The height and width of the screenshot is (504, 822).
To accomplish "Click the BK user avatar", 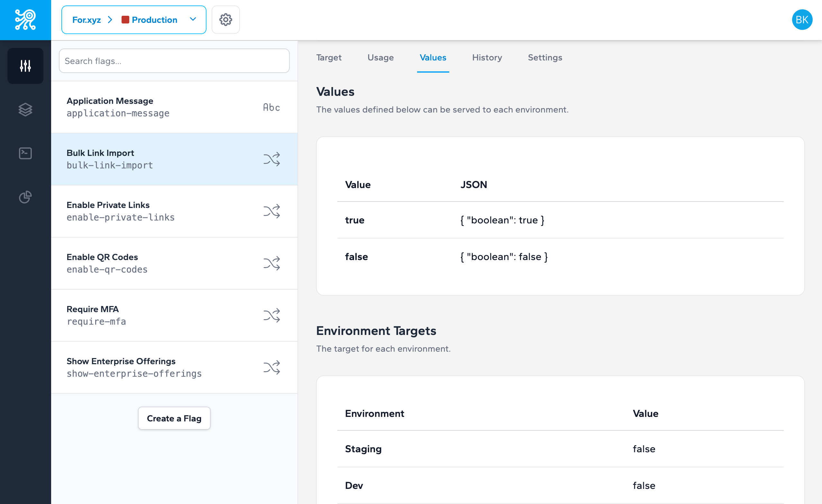I will click(802, 20).
